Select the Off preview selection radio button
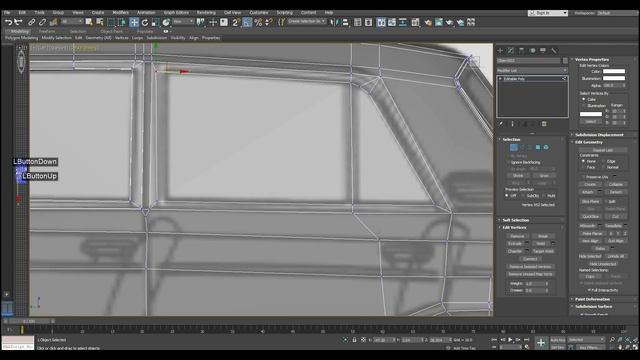The image size is (640, 360). (507, 196)
